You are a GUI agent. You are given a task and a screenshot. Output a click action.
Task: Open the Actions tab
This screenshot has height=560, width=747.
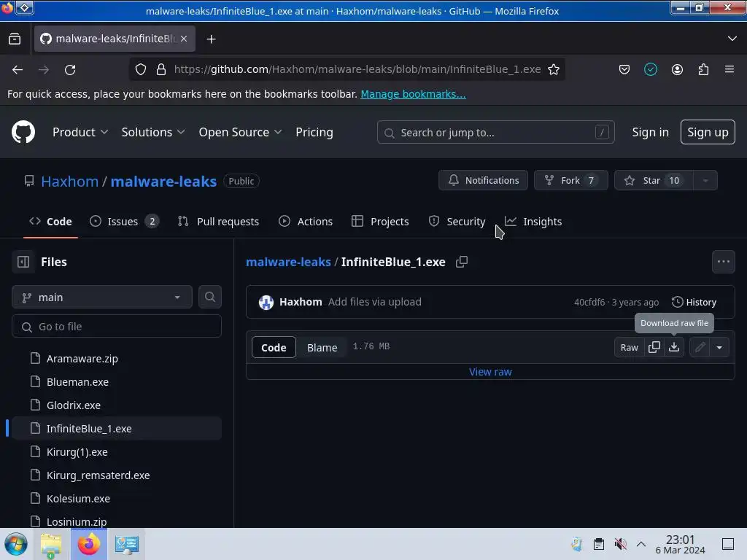click(x=306, y=222)
